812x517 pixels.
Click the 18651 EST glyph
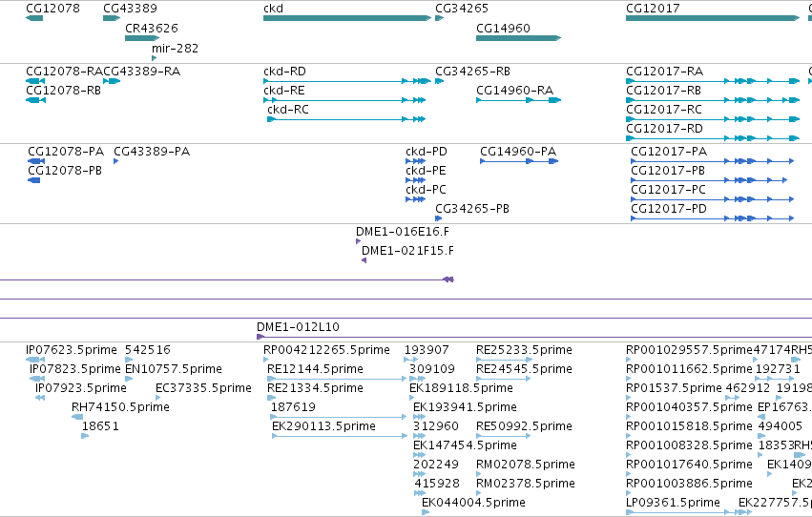click(x=85, y=436)
